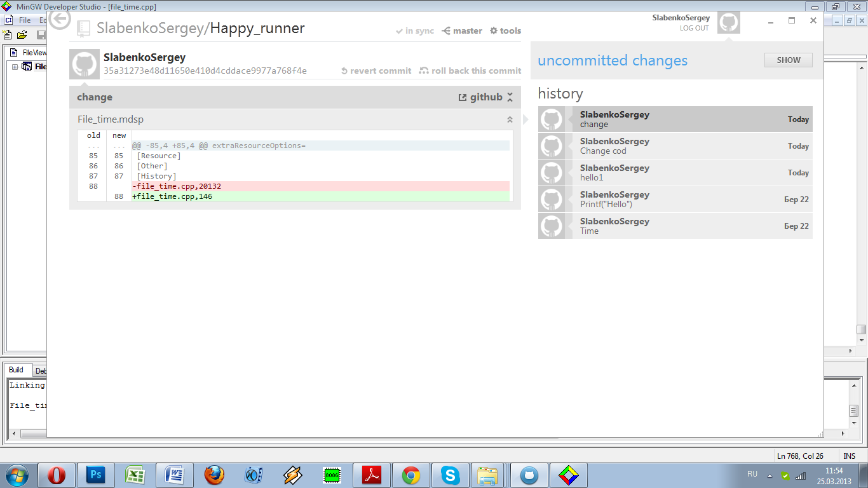Click the in sync status
The height and width of the screenshot is (488, 868).
click(414, 30)
